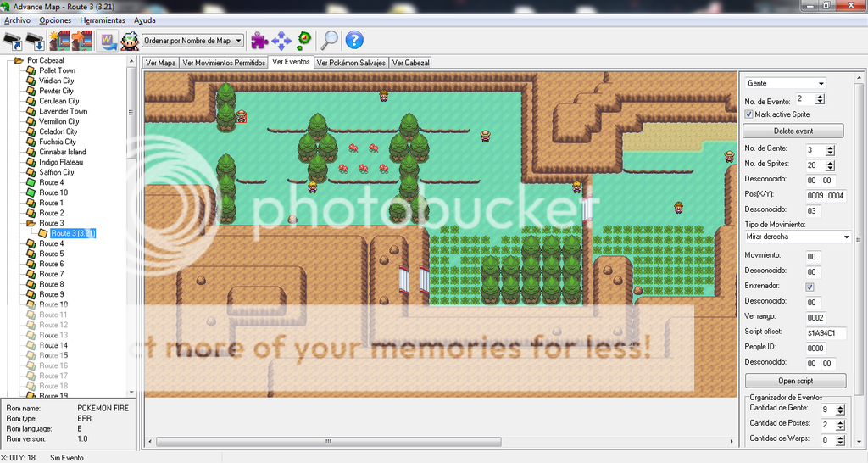This screenshot has height=463, width=868.
Task: Click the purple puzzle piece icon
Action: 259,40
